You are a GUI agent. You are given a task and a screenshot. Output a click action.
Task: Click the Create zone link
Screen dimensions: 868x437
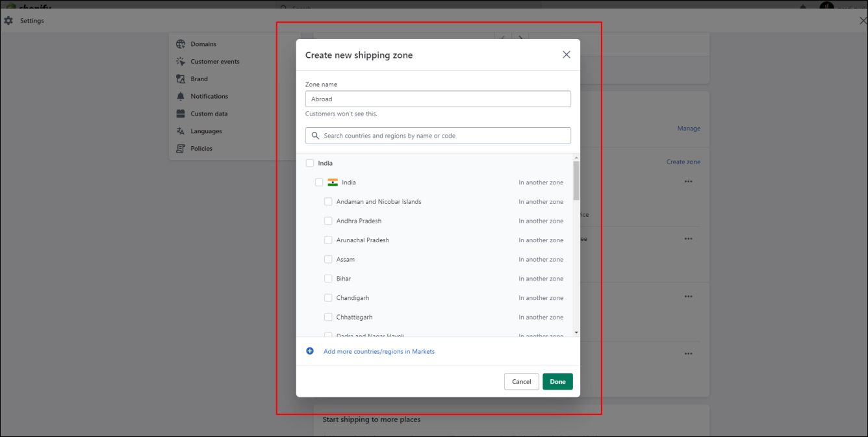[683, 162]
